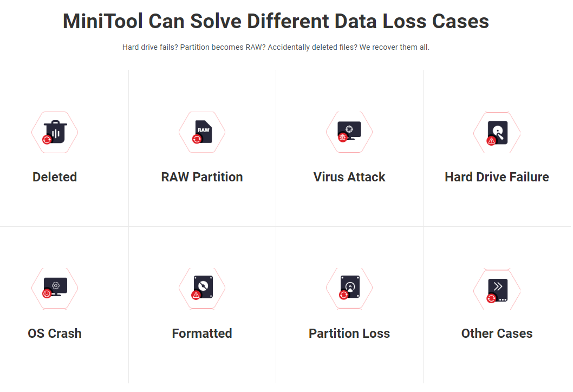This screenshot has width=573, height=392.
Task: Click the Formatted disk icon
Action: (x=203, y=288)
